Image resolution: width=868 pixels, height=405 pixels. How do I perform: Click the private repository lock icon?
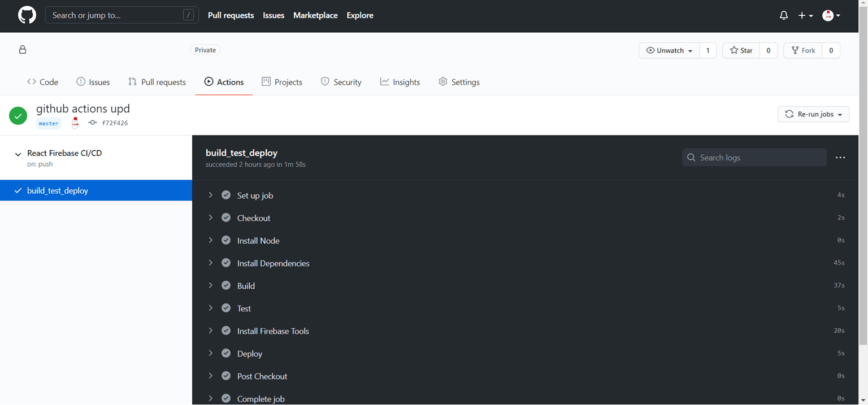click(x=22, y=50)
